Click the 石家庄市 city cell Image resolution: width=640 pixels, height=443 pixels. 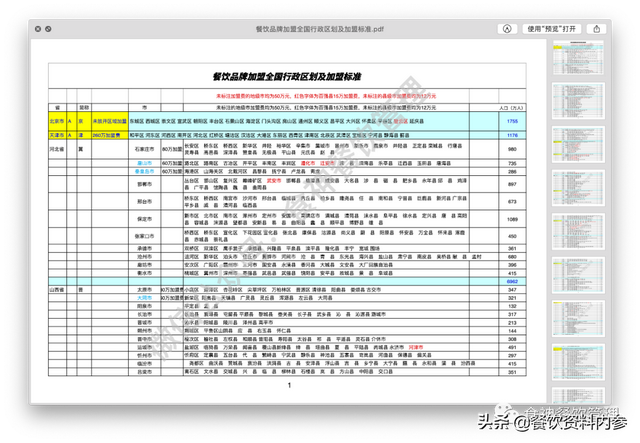pos(144,149)
